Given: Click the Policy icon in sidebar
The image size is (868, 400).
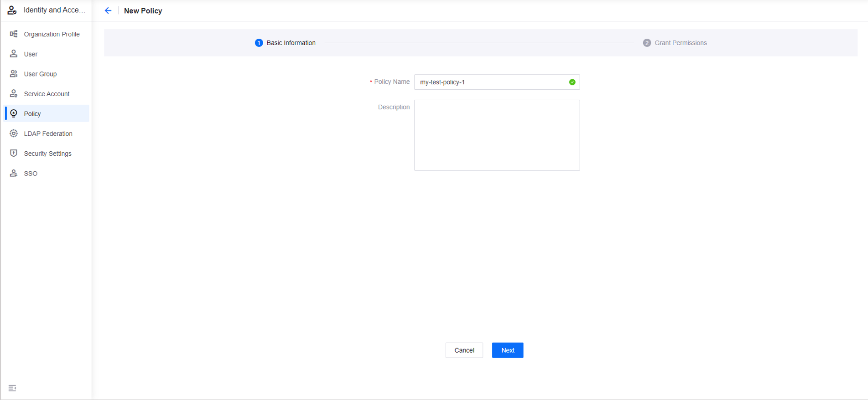Looking at the screenshot, I should 14,113.
